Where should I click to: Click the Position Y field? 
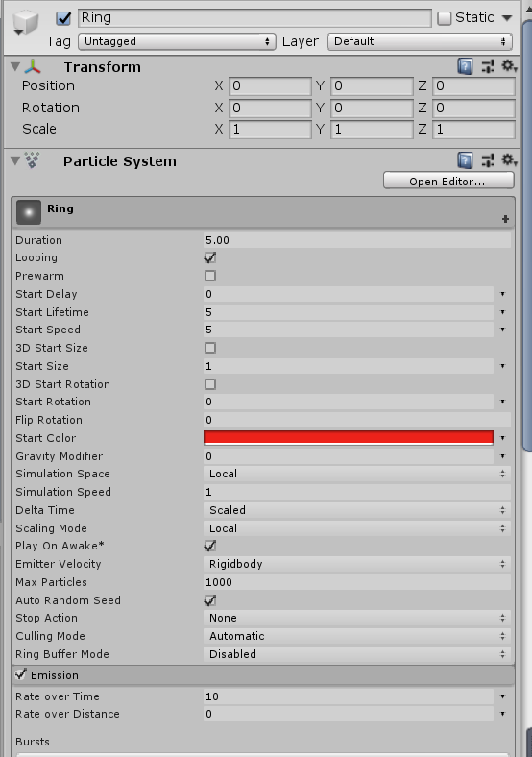pyautogui.click(x=372, y=85)
